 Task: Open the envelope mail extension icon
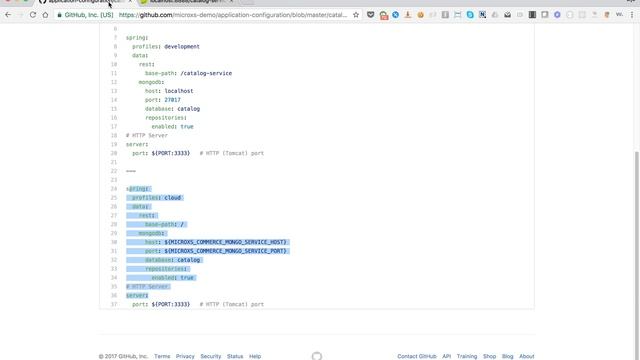click(507, 15)
